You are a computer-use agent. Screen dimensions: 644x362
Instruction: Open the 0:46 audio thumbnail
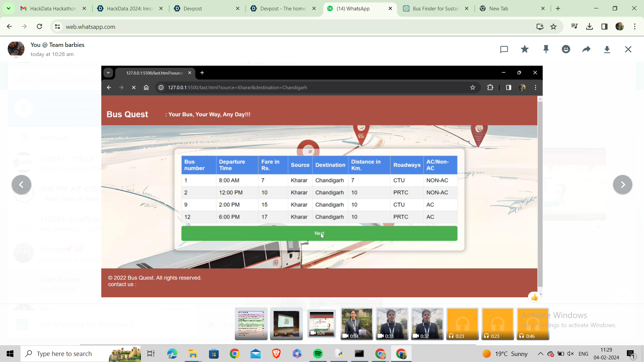[x=533, y=324]
